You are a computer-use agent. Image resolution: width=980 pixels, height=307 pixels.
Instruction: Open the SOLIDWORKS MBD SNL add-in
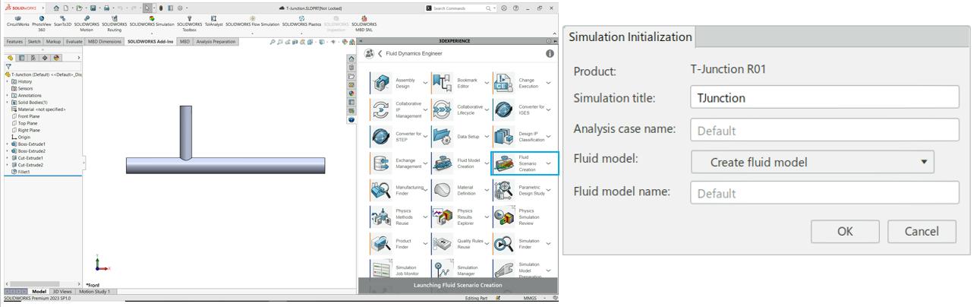click(x=364, y=22)
